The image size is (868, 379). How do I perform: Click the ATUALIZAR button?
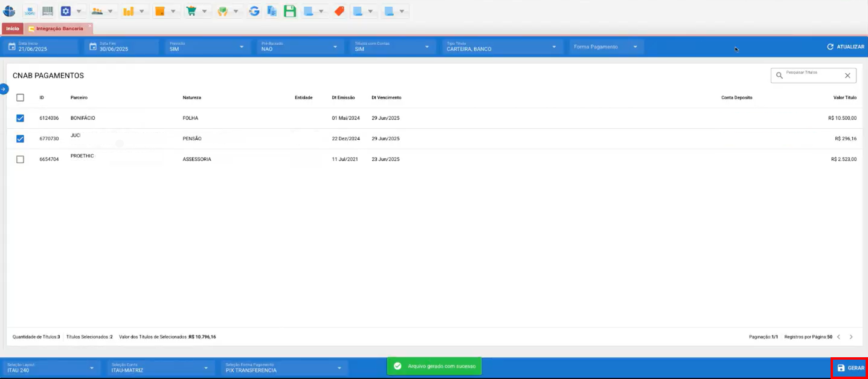point(846,47)
